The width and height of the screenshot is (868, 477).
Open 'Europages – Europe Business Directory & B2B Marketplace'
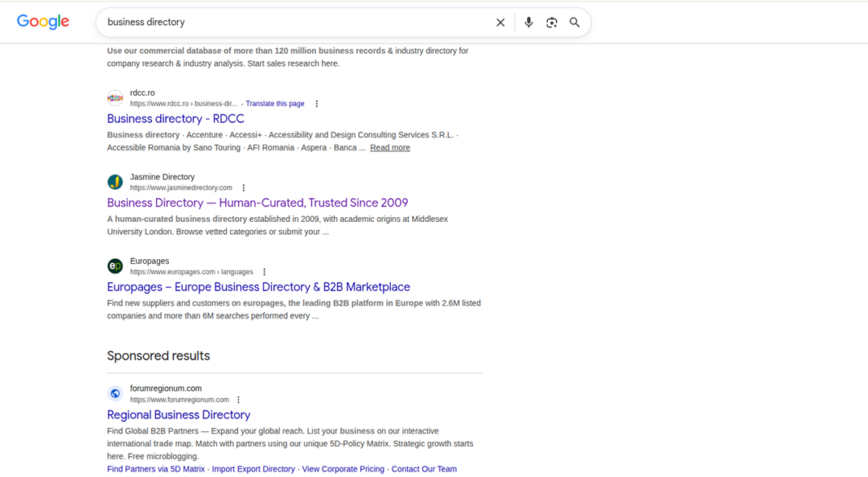pyautogui.click(x=258, y=287)
